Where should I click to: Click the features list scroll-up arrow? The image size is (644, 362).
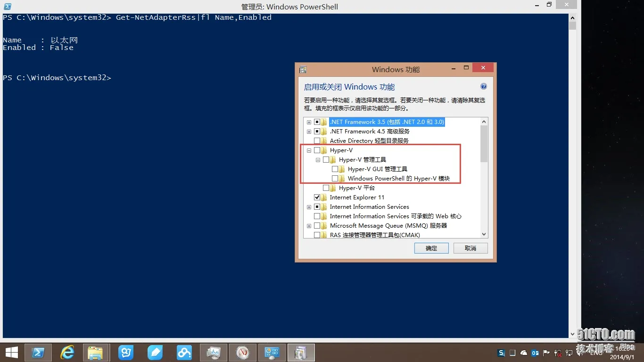point(484,122)
